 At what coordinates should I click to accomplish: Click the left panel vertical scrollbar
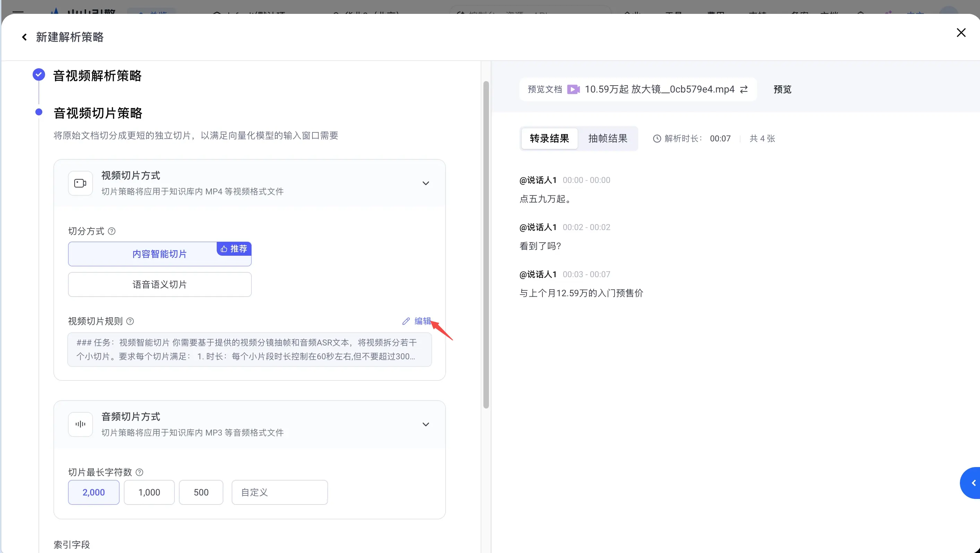tap(486, 245)
